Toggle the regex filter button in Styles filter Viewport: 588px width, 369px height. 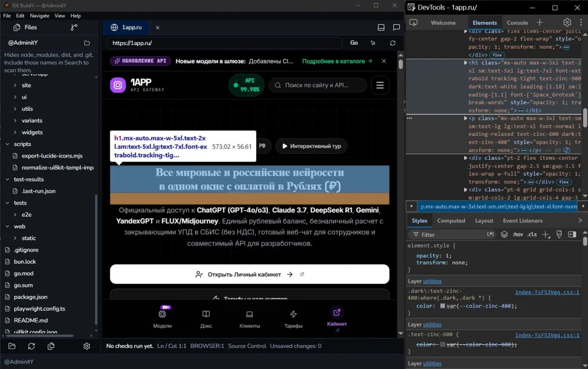point(491,235)
